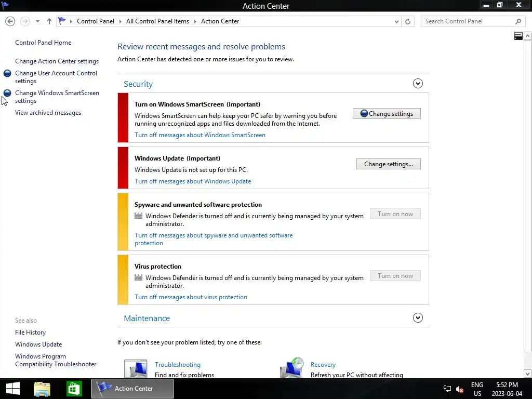Click the flag icon in the address bar

(x=62, y=21)
